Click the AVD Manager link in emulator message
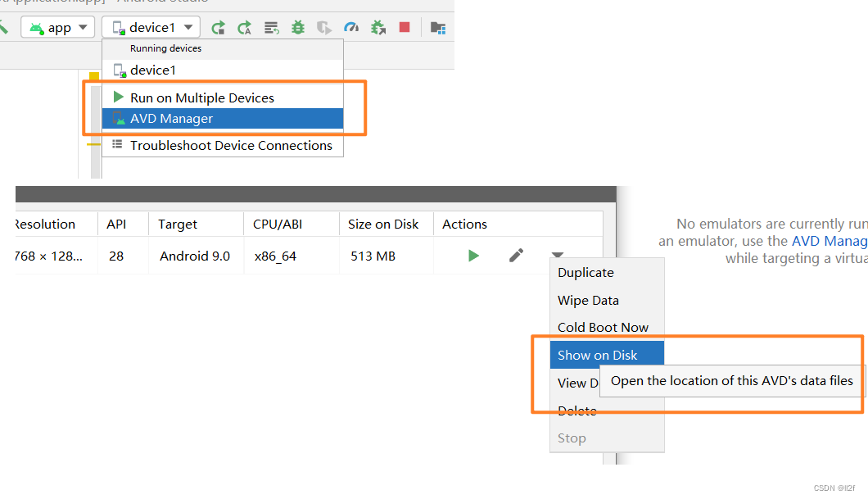This screenshot has width=868, height=499. tap(830, 241)
